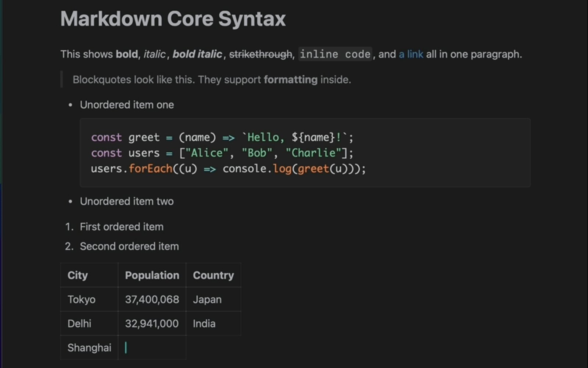Click the "const users" code line

[222, 153]
